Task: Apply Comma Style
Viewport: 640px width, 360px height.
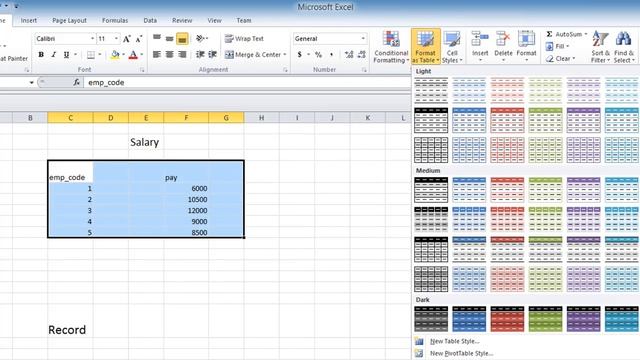Action: (331, 54)
